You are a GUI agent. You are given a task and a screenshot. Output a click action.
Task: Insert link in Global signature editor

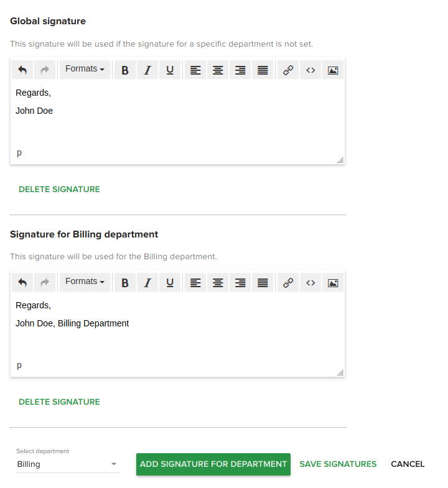point(288,70)
